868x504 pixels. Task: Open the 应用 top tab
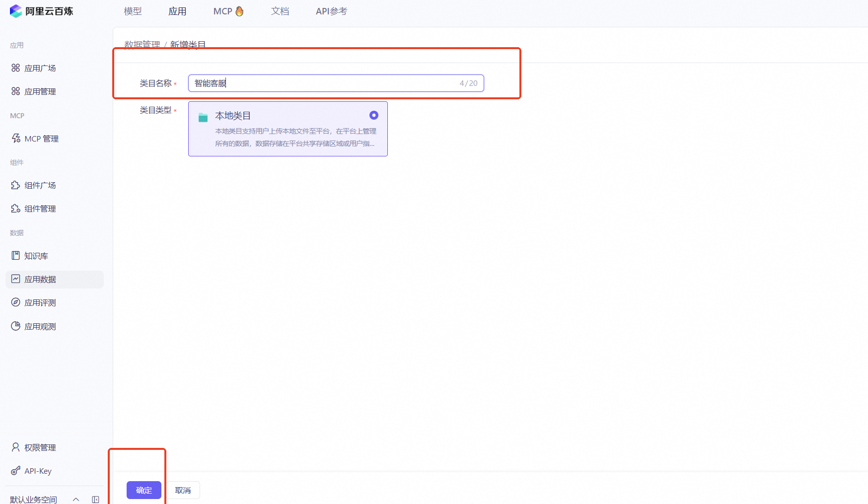tap(177, 11)
